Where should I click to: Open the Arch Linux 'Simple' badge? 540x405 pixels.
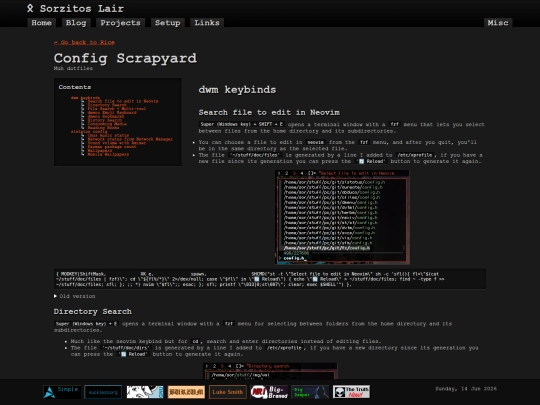pos(62,392)
